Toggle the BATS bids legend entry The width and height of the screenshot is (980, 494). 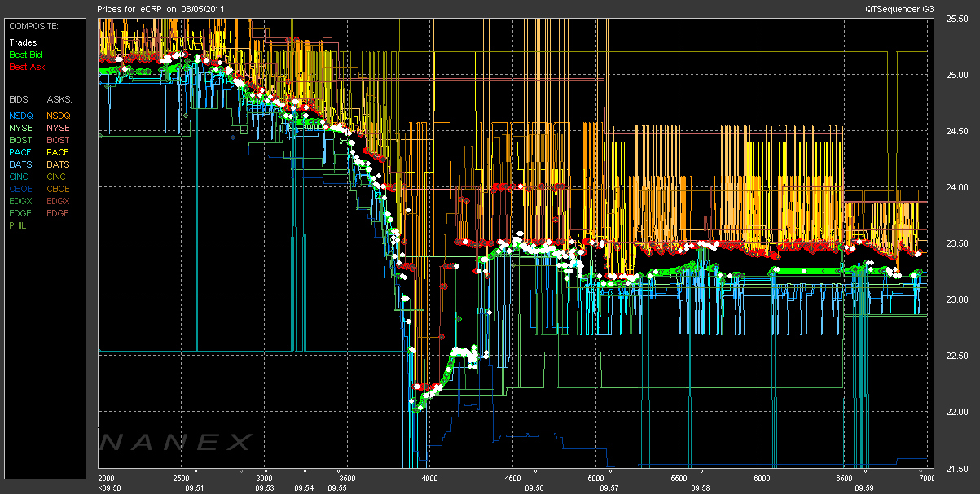click(x=21, y=164)
